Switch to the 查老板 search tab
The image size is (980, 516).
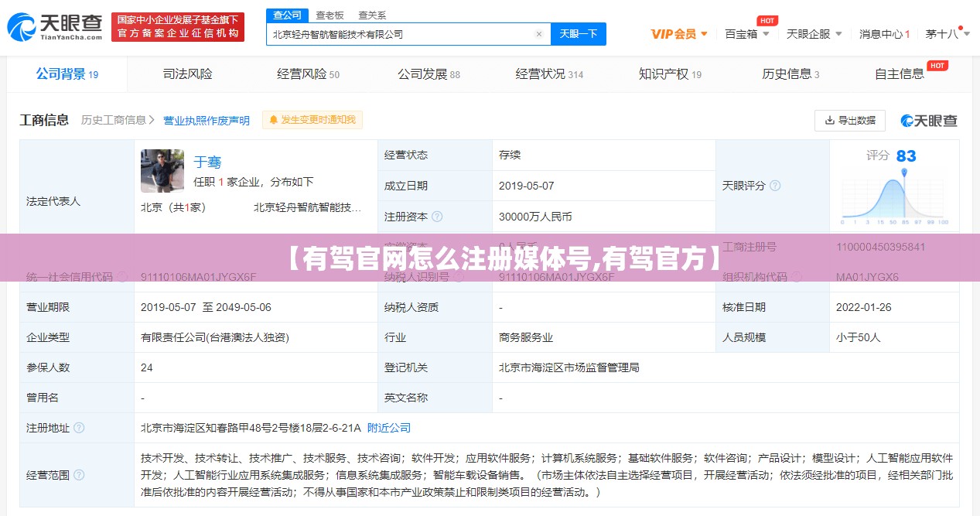pos(330,15)
